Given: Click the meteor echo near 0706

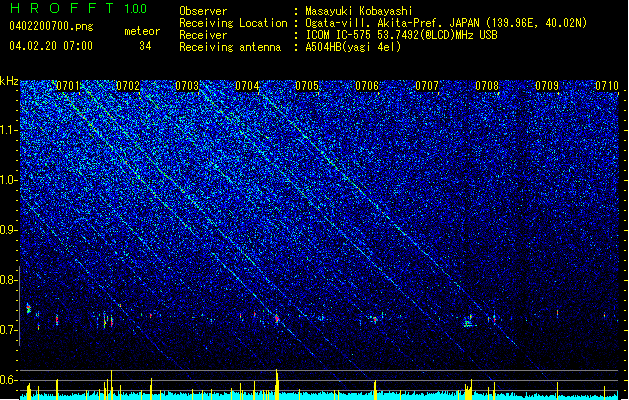Looking at the screenshot, I should 375,320.
